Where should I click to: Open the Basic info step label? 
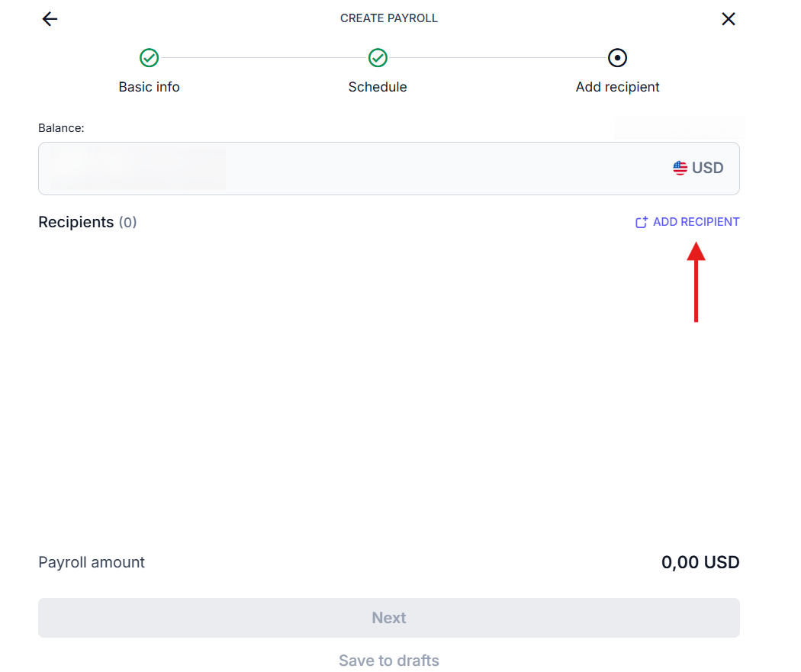point(150,87)
